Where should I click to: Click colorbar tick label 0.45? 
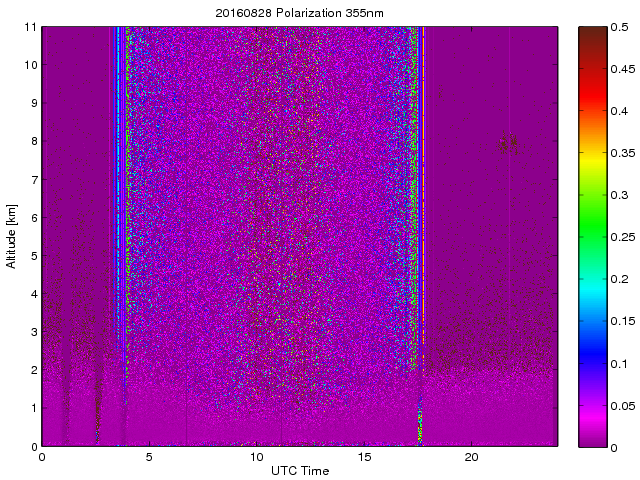point(623,69)
